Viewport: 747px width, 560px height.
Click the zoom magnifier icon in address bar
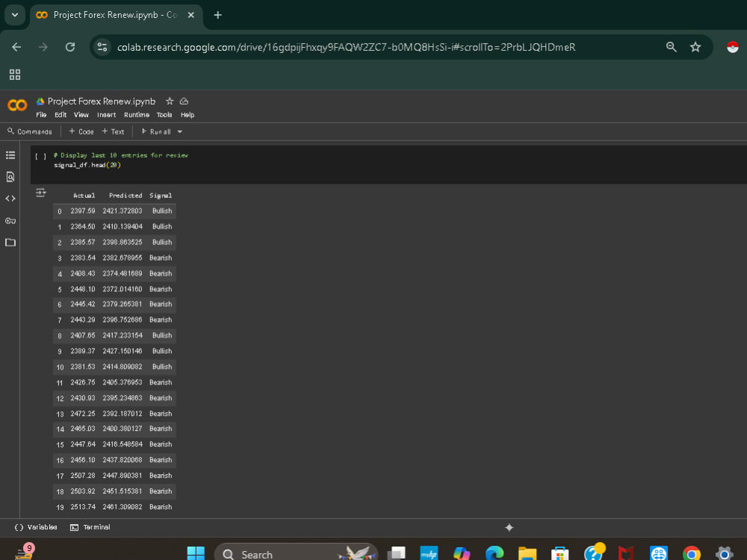click(672, 46)
